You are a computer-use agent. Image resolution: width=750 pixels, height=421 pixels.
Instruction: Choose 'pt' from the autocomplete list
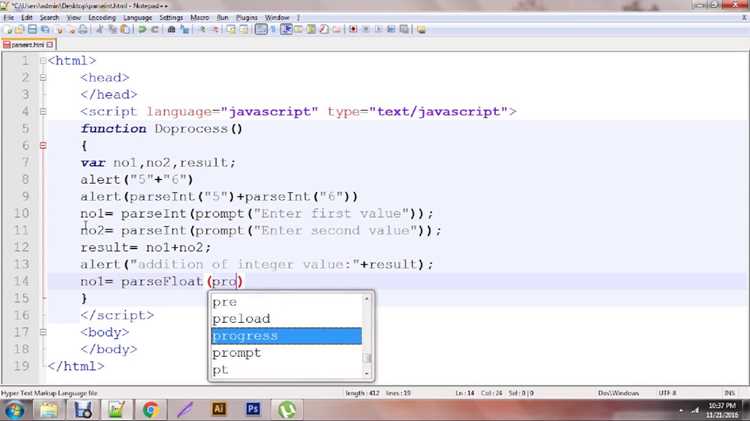tap(287, 370)
